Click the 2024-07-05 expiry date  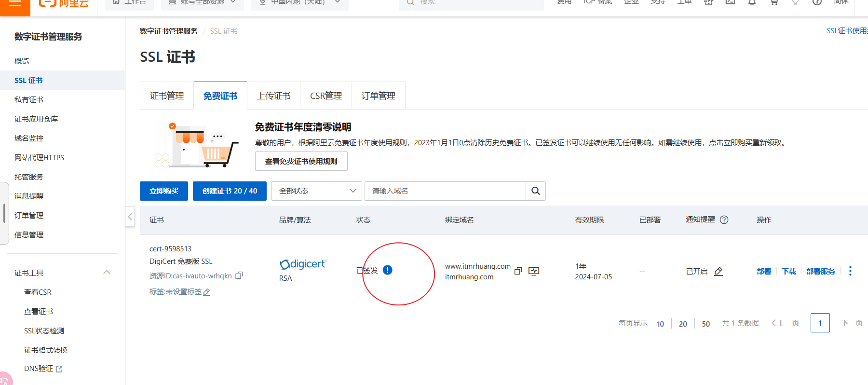click(594, 277)
